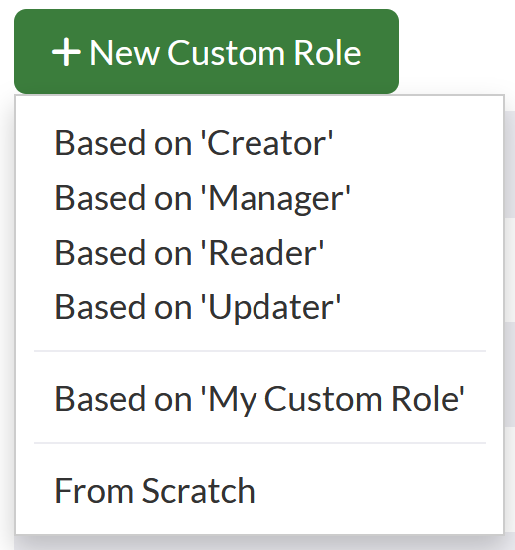Click the 'Creator' text in the first entry
Image resolution: width=515 pixels, height=550 pixels.
tap(267, 143)
